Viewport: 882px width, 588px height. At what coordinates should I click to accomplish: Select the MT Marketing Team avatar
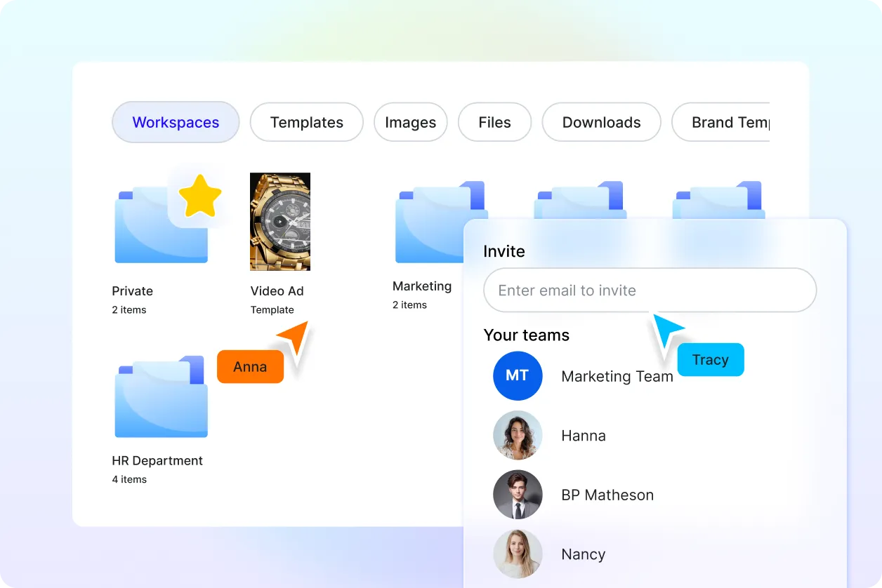click(518, 376)
